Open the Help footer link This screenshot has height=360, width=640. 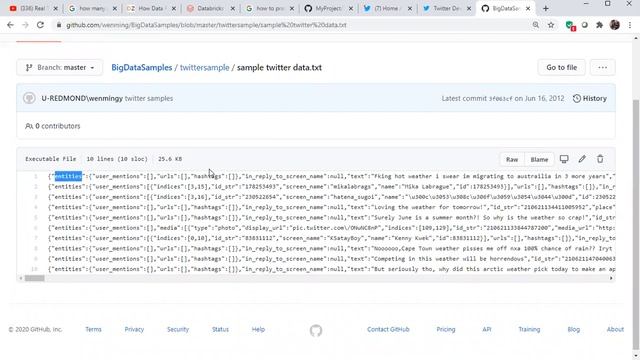click(258, 329)
